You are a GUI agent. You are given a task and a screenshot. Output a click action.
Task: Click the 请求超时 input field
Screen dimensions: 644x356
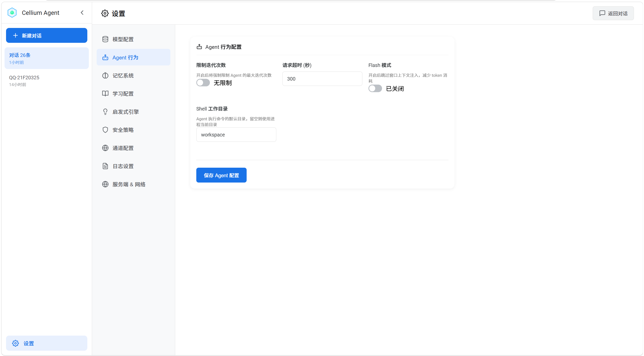tap(322, 79)
